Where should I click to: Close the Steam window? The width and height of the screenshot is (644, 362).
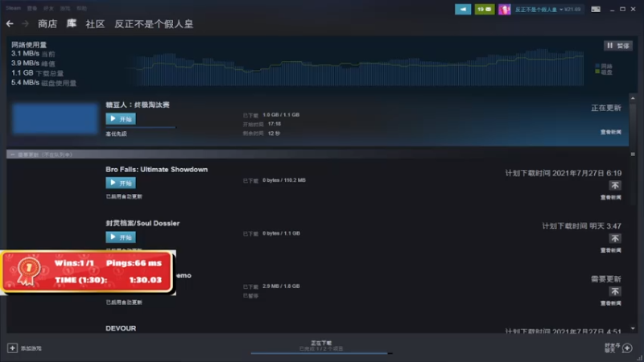click(634, 9)
